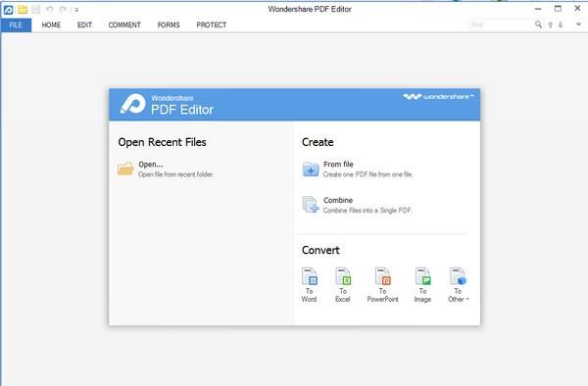Click the open folder icon in title bar
This screenshot has width=588, height=386.
coord(23,10)
